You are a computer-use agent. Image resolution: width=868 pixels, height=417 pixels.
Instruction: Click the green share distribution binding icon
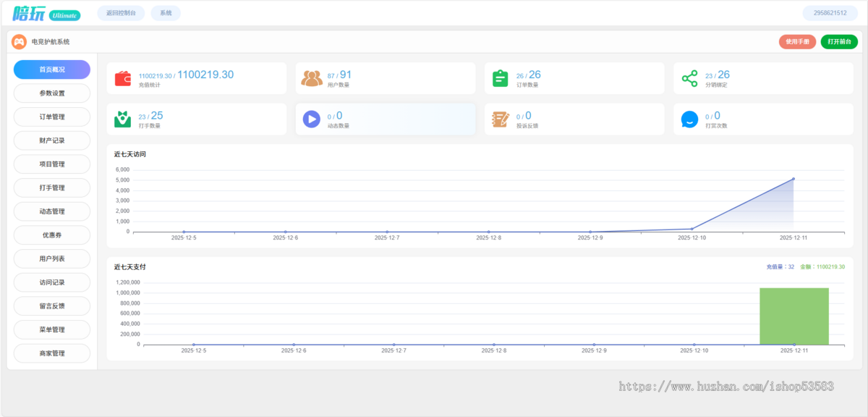coord(690,78)
